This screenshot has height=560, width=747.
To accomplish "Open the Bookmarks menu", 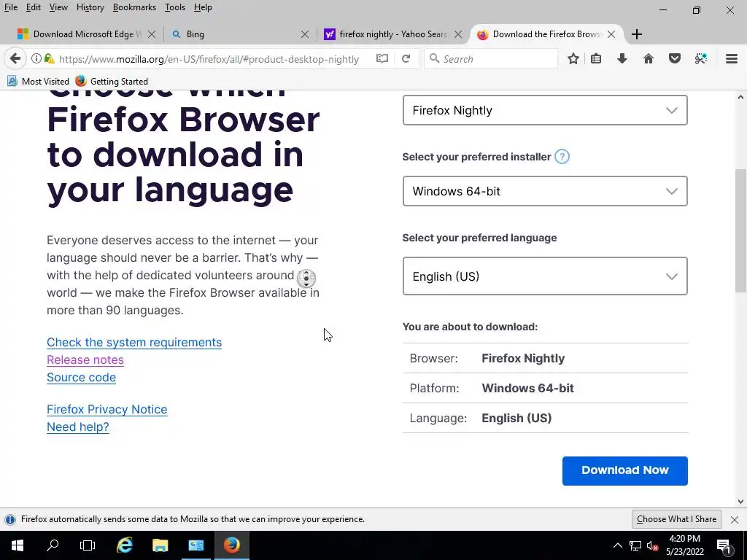I will point(134,7).
